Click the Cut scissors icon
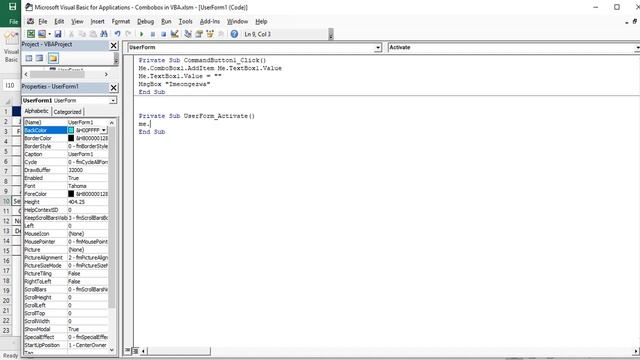Viewport: 640px width, 360px height. click(x=71, y=34)
